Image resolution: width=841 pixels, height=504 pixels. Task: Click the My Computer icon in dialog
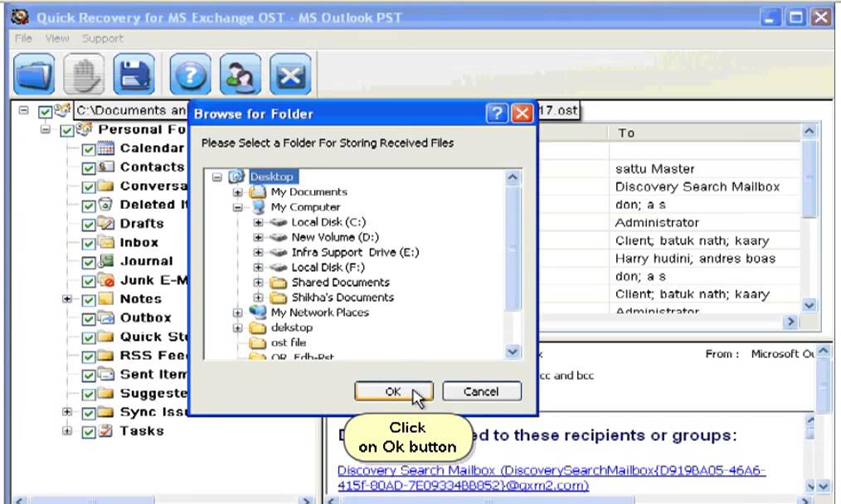[258, 207]
